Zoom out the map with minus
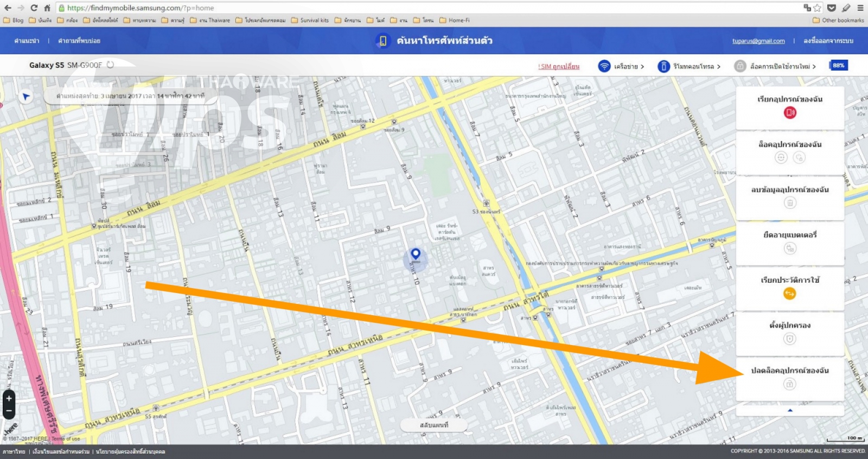868x459 pixels. click(x=9, y=411)
